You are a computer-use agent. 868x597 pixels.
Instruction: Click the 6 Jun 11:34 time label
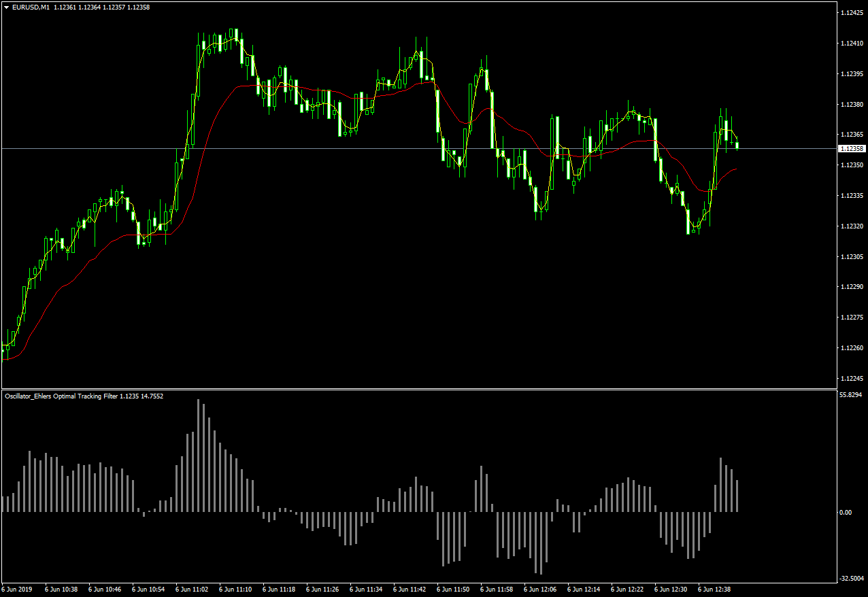coord(366,590)
